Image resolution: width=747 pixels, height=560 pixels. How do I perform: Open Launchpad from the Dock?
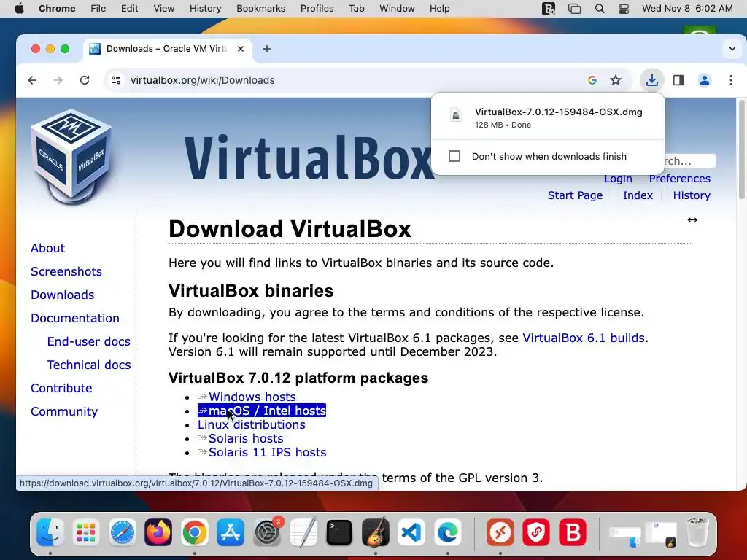pyautogui.click(x=86, y=532)
